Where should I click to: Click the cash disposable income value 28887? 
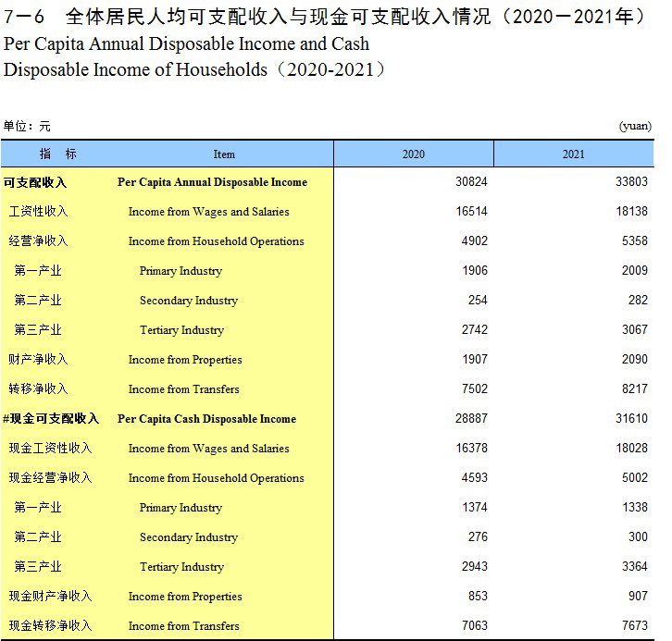click(471, 418)
